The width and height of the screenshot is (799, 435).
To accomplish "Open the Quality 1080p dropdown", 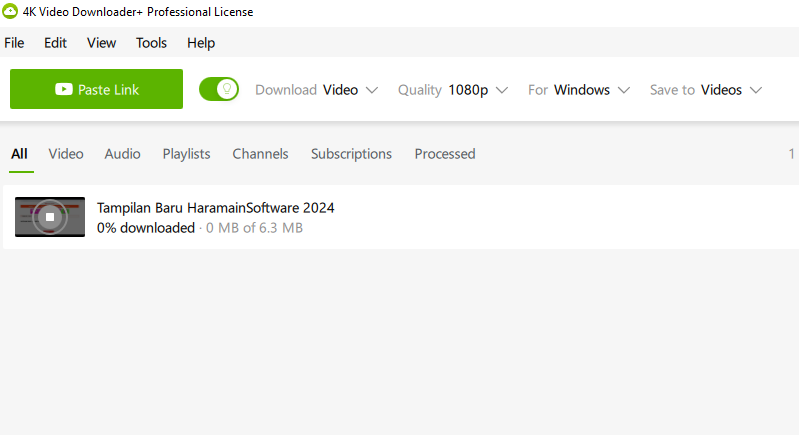I will pyautogui.click(x=452, y=90).
